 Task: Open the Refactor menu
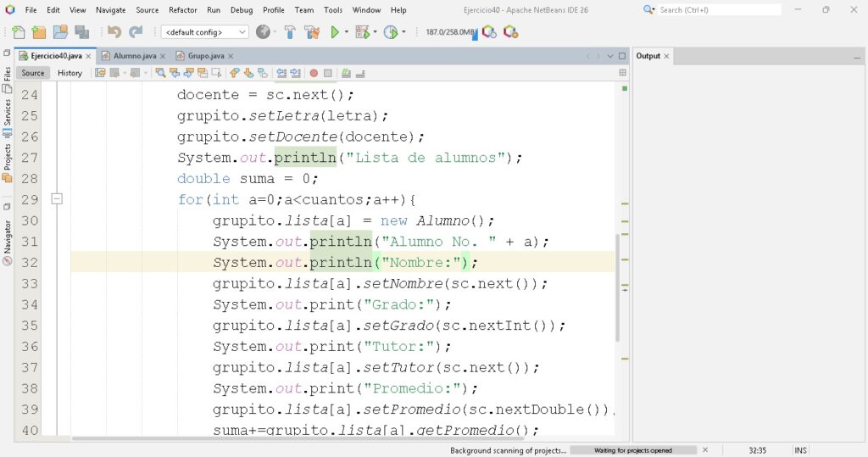point(183,10)
